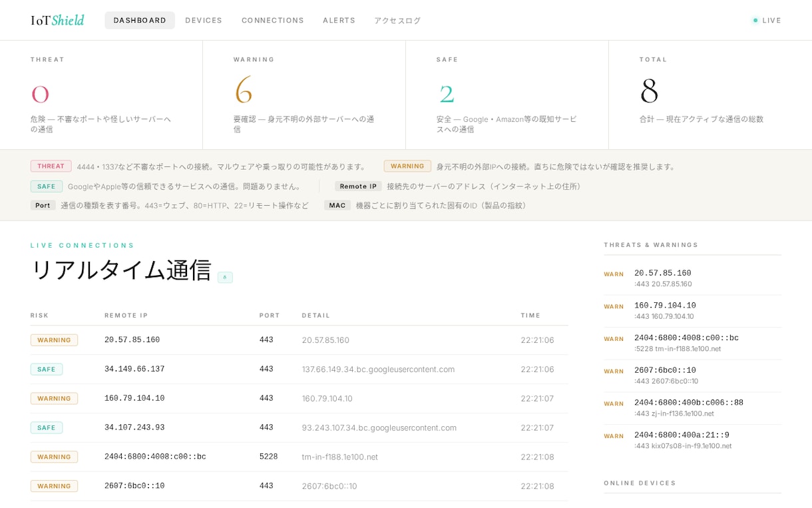Screen dimensions: 812x508
Task: Click the connection count badge beside the heading
Action: pyautogui.click(x=225, y=277)
